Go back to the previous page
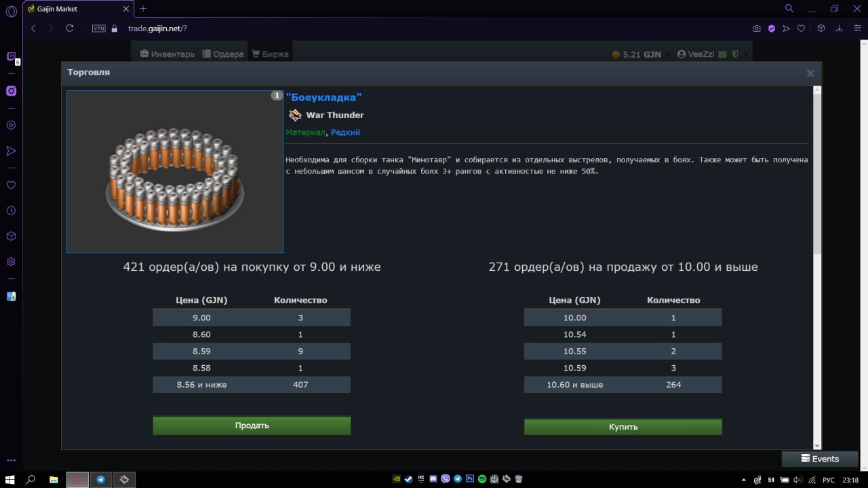The width and height of the screenshot is (868, 488). (33, 29)
